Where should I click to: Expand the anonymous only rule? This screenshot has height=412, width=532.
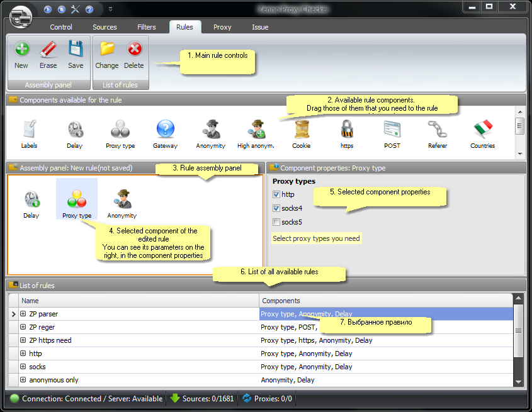point(23,380)
